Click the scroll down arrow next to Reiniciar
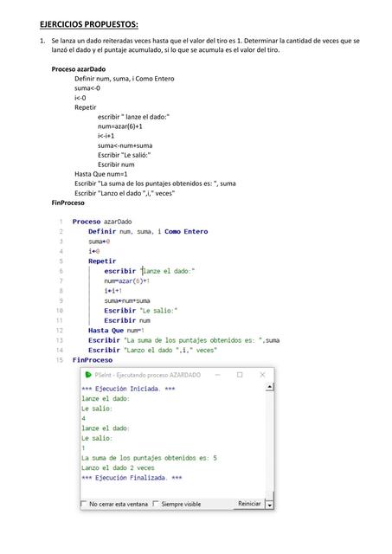This screenshot has height=554, width=392. click(269, 505)
